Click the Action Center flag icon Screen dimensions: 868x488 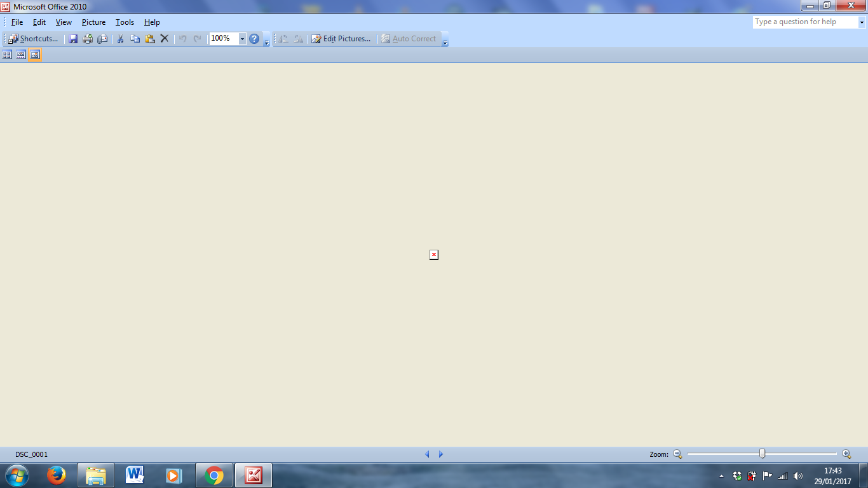point(768,475)
